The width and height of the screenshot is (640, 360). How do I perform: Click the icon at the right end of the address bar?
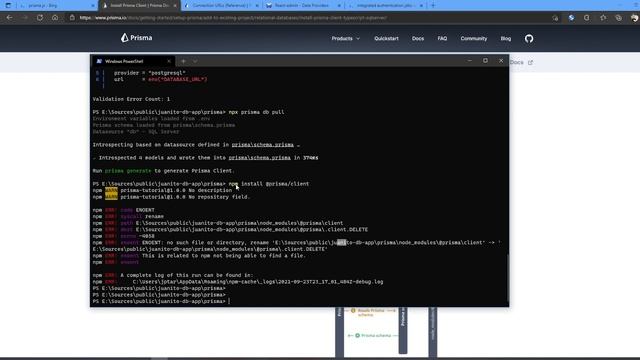[555, 18]
